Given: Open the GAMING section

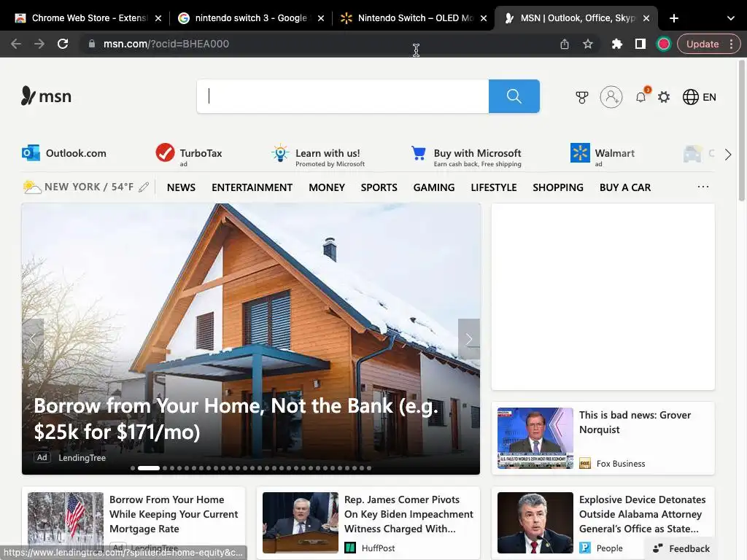Looking at the screenshot, I should tap(434, 187).
